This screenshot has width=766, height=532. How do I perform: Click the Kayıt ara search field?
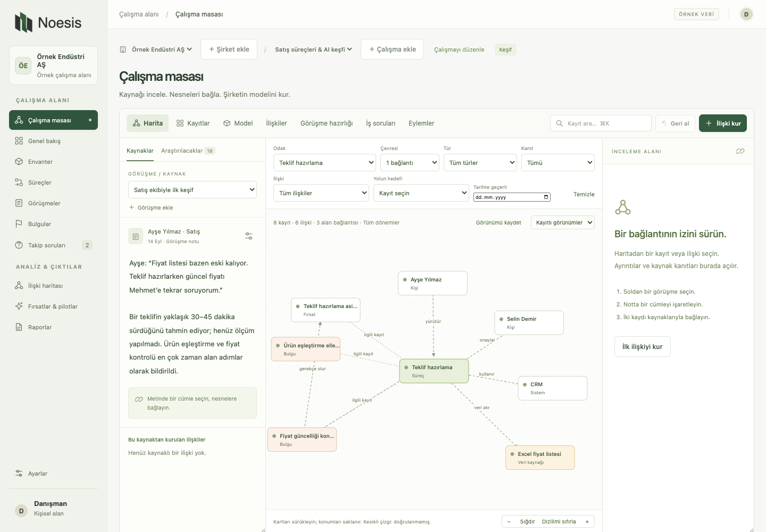[x=601, y=123]
